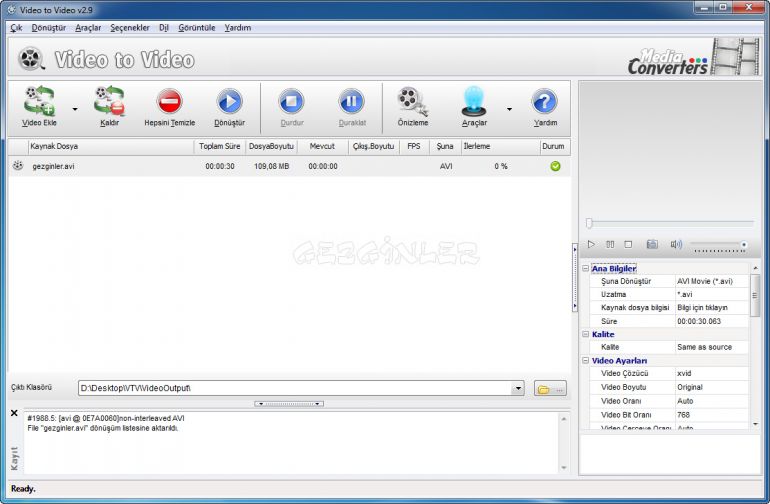This screenshot has height=504, width=770.
Task: Click the log panel scrollbar down arrow
Action: (564, 468)
